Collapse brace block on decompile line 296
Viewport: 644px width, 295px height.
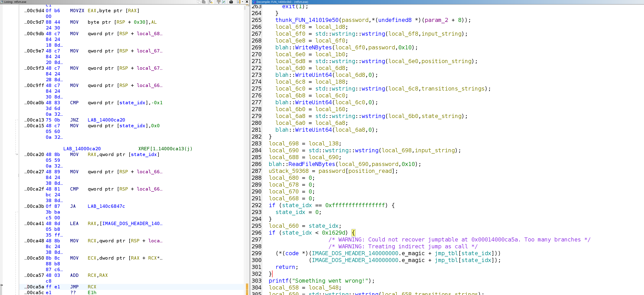pyautogui.click(x=353, y=233)
